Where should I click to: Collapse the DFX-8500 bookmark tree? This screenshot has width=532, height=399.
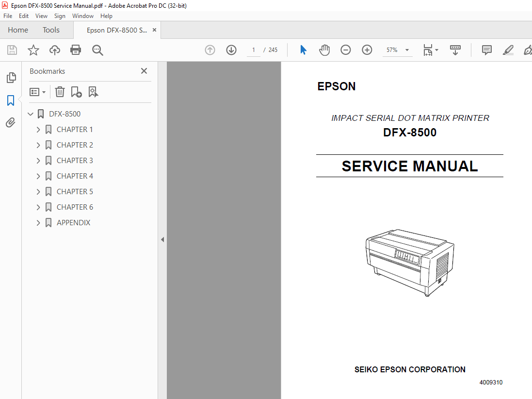click(30, 114)
